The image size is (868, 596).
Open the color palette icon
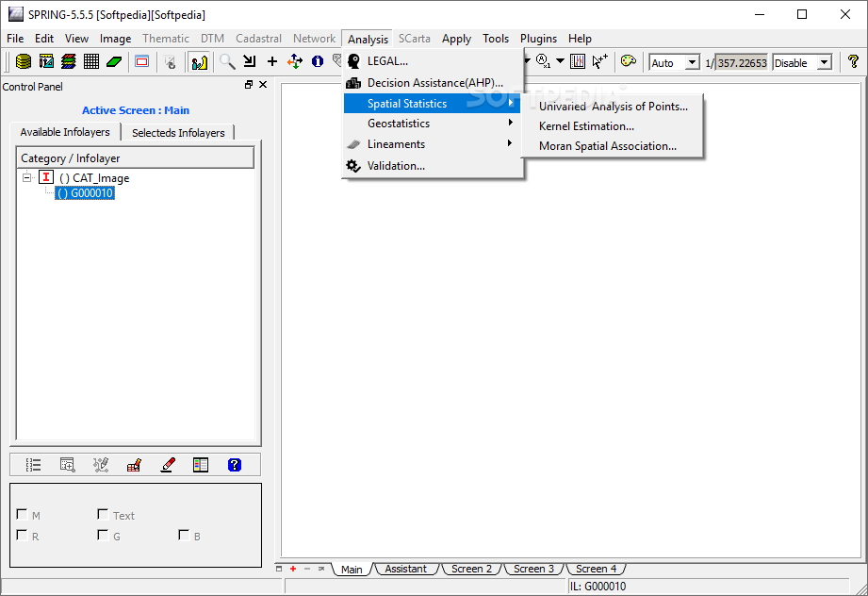[x=629, y=61]
